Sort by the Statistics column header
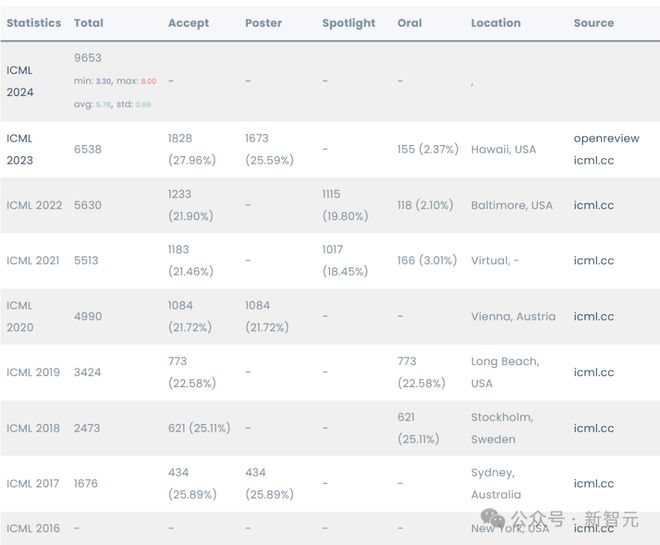This screenshot has height=545, width=660. point(34,23)
